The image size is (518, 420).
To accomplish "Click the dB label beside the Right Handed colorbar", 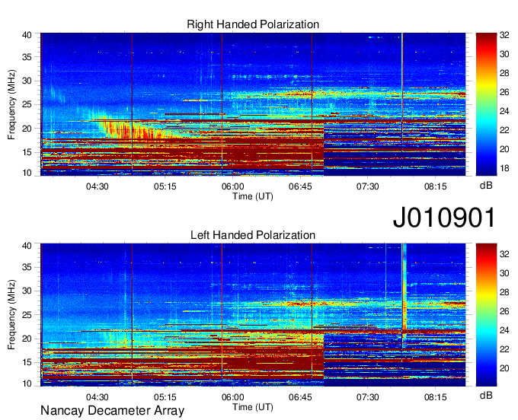I will pyautogui.click(x=486, y=186).
